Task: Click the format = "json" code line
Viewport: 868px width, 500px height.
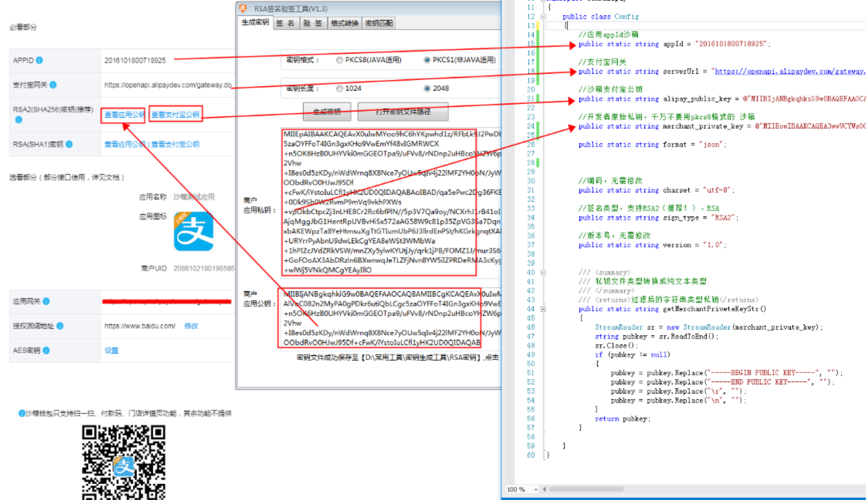Action: click(x=652, y=145)
